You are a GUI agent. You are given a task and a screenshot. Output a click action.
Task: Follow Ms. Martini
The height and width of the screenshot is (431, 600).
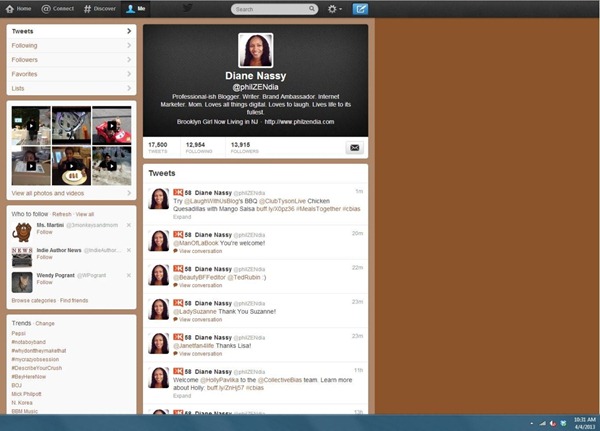(x=44, y=232)
